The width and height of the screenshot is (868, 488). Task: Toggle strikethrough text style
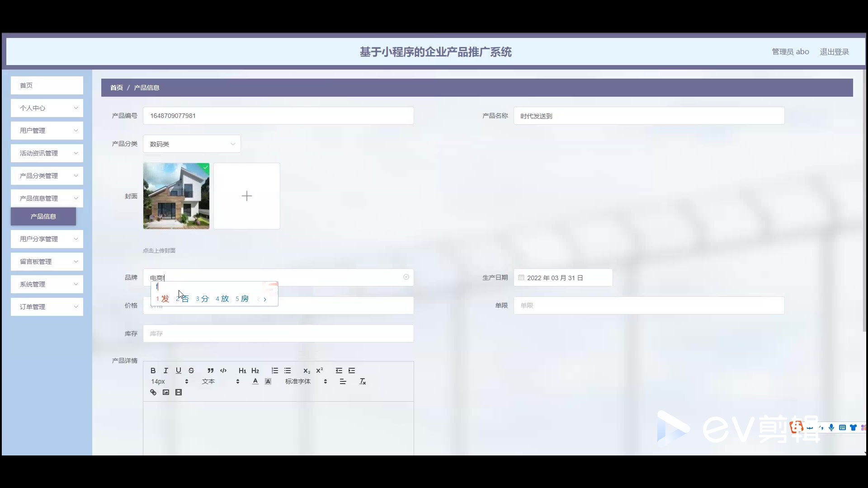tap(191, 371)
